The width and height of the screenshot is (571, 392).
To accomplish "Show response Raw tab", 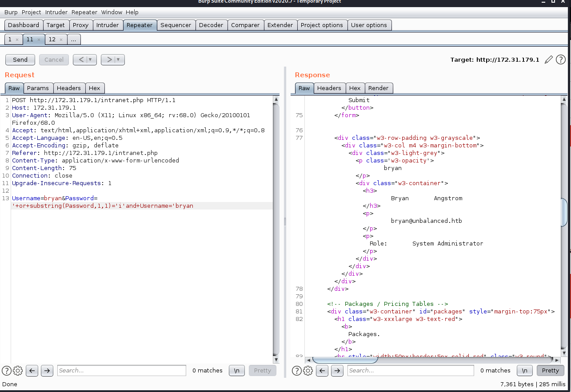I will (x=304, y=88).
